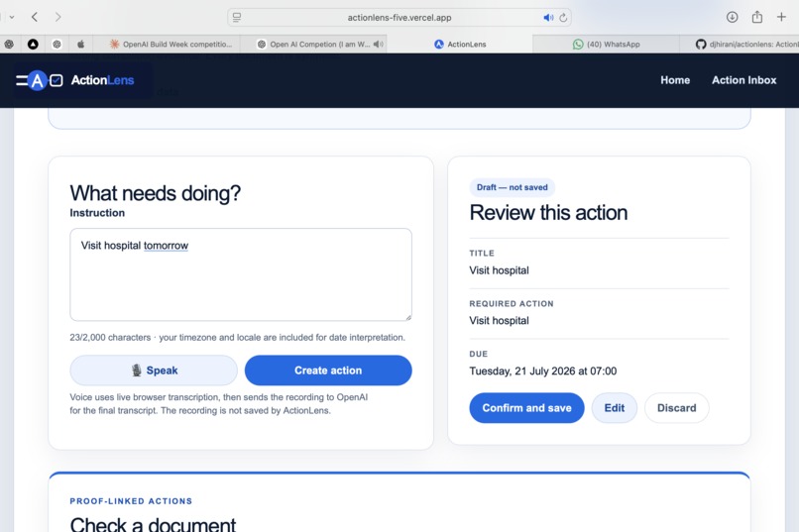Switch to the (40) WhatsApp tab
Image resolution: width=799 pixels, height=532 pixels.
coord(606,45)
